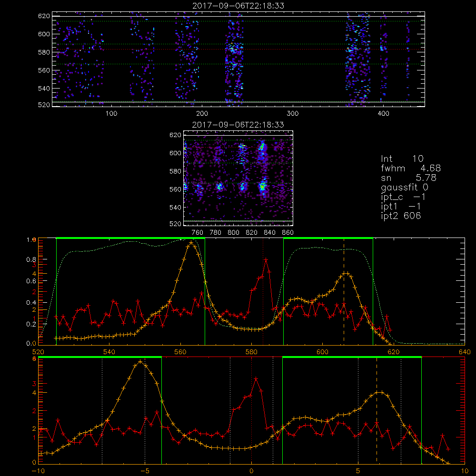476x476 pixels.
Task: Select the 'fwhm 4.68' readout
Action: click(411, 168)
